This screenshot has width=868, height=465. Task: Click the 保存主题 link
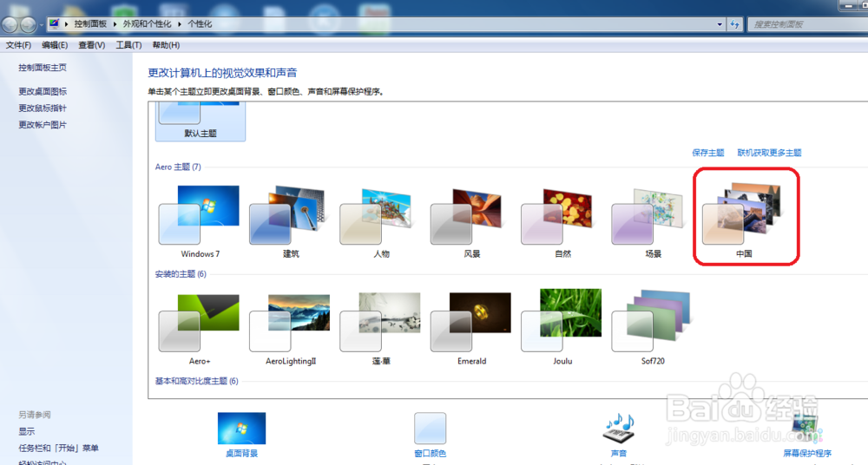point(708,153)
